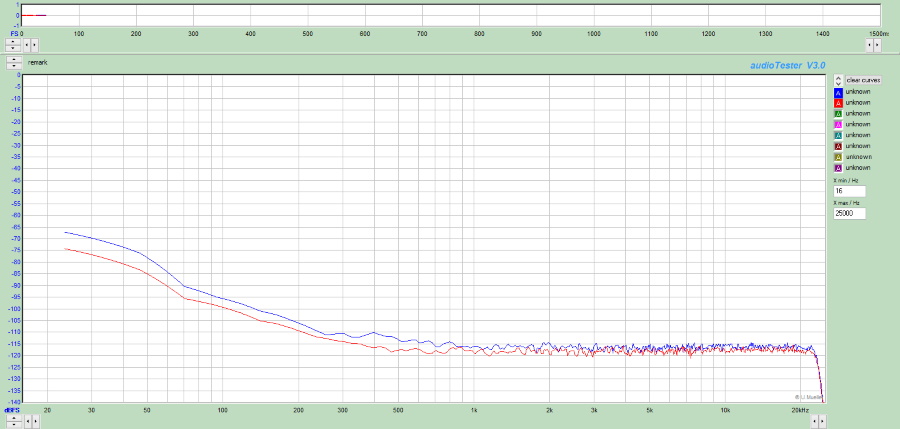This screenshot has width=900, height=429.
Task: Click the right arrow next to the FS stepper
Action: pyautogui.click(x=34, y=44)
